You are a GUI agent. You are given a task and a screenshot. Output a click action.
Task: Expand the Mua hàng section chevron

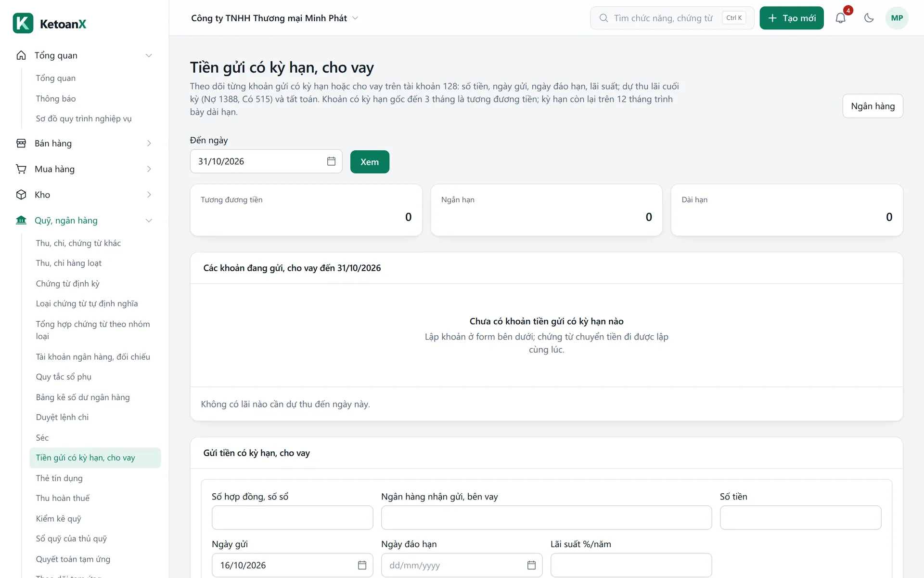[149, 169]
